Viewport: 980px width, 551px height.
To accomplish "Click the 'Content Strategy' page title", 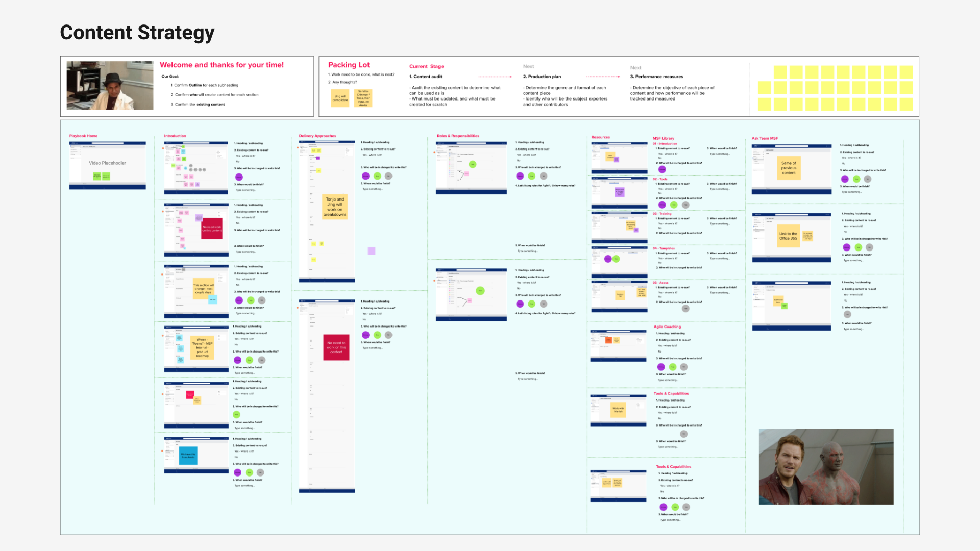I will (x=137, y=33).
